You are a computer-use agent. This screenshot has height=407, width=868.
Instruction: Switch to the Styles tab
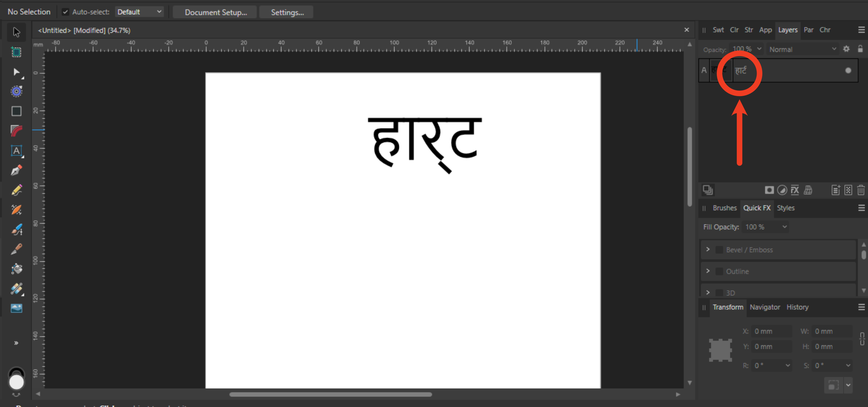click(x=785, y=208)
